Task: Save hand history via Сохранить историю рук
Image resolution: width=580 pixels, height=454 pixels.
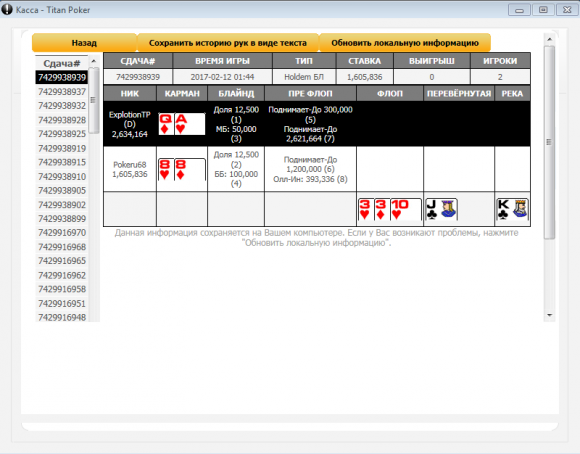Action: 228,43
